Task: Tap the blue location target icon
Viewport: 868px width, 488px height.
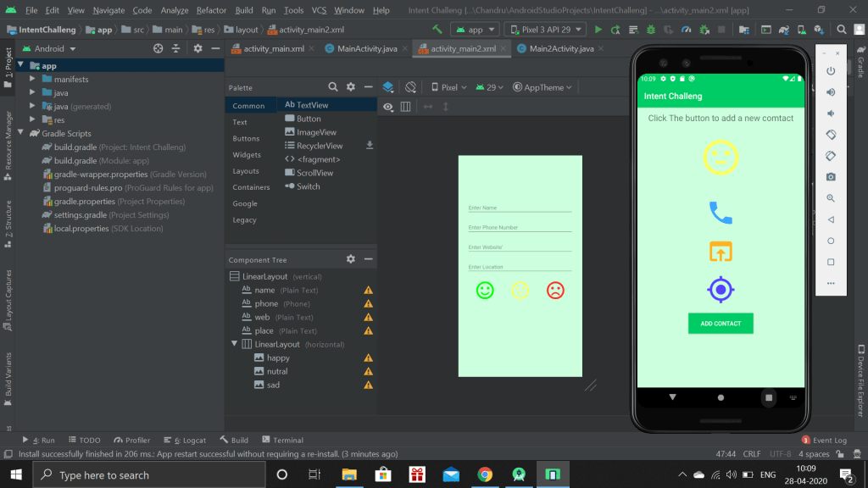Action: tap(721, 290)
